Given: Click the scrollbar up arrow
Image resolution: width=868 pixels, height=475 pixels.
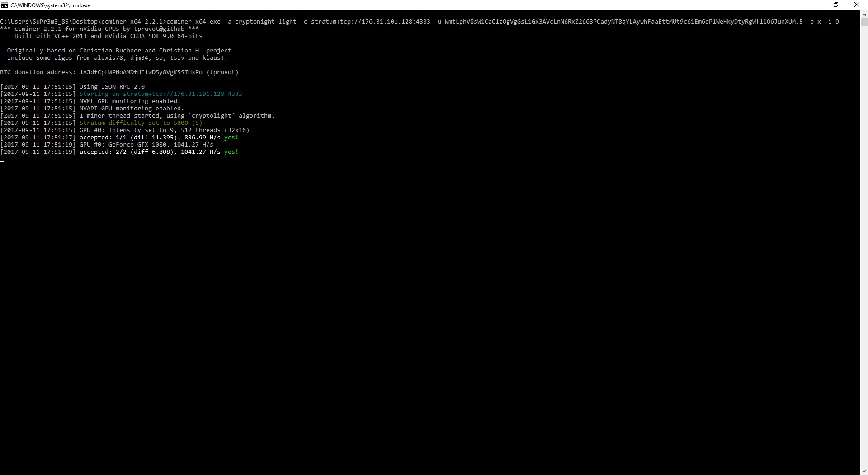Looking at the screenshot, I should (864, 14).
